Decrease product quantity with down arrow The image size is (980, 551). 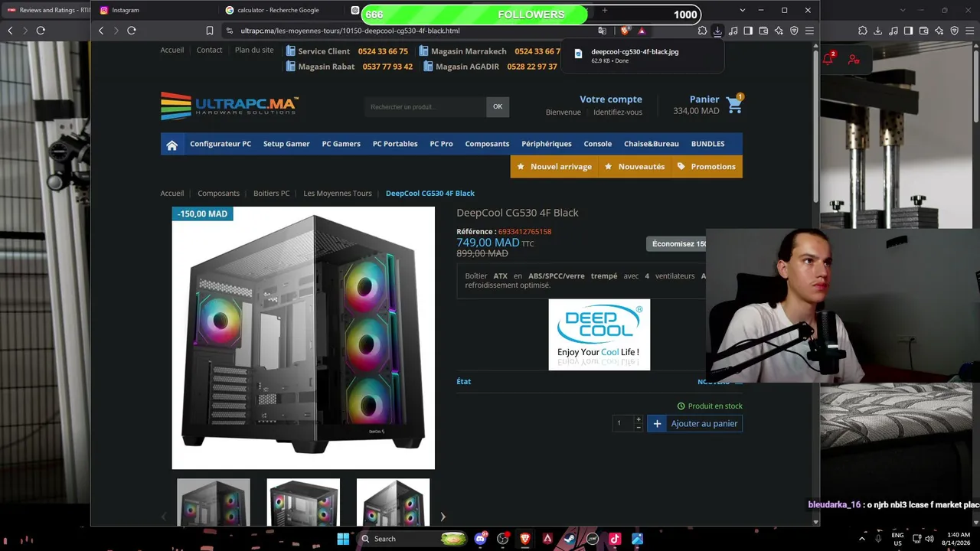click(639, 427)
